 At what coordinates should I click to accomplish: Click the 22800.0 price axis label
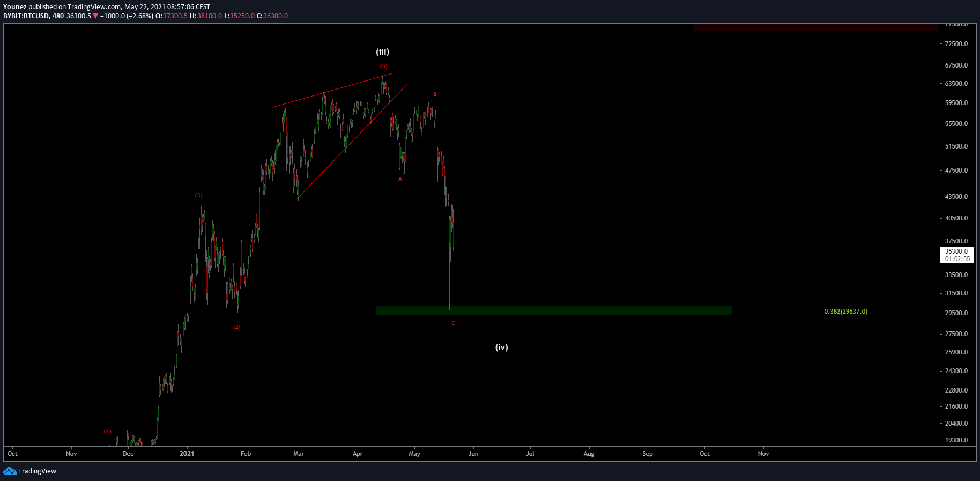coord(956,390)
